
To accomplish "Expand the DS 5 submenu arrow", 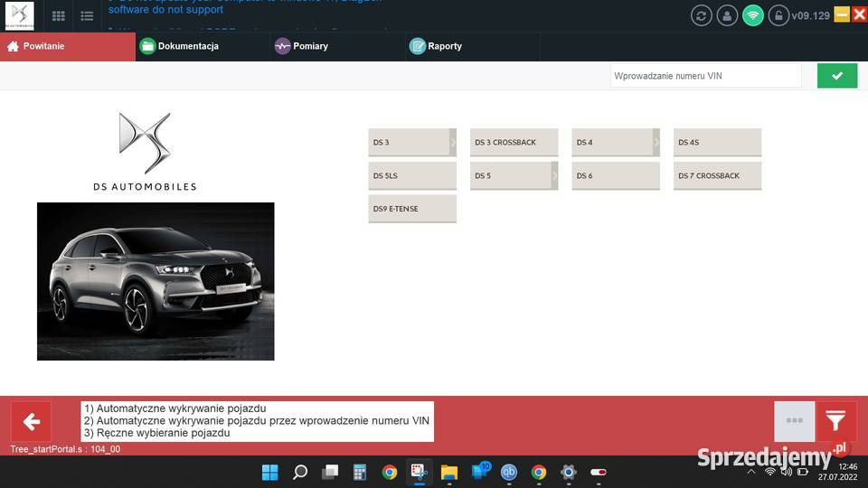I will click(555, 175).
